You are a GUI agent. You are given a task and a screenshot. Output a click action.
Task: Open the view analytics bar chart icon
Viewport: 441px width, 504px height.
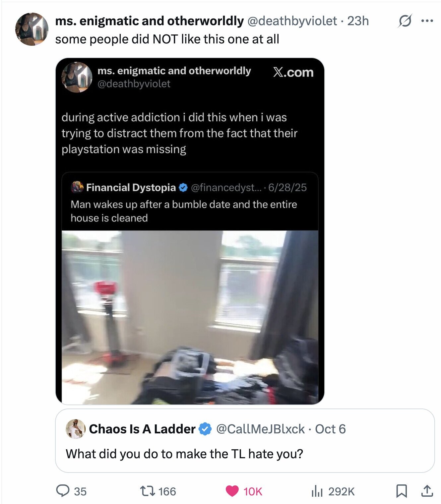317,491
